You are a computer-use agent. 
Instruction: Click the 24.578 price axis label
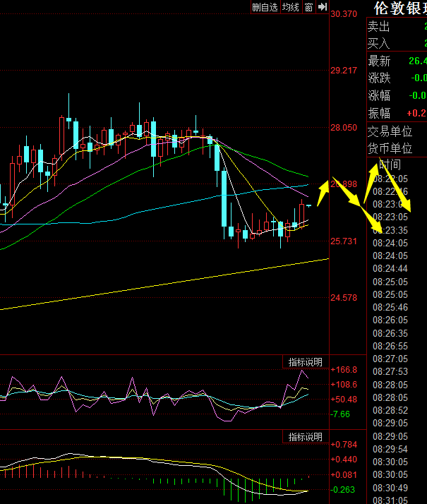[344, 298]
